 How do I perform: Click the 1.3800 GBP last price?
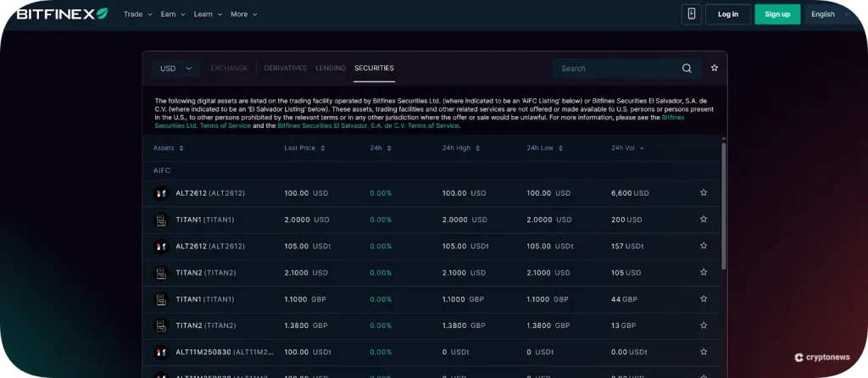[305, 326]
